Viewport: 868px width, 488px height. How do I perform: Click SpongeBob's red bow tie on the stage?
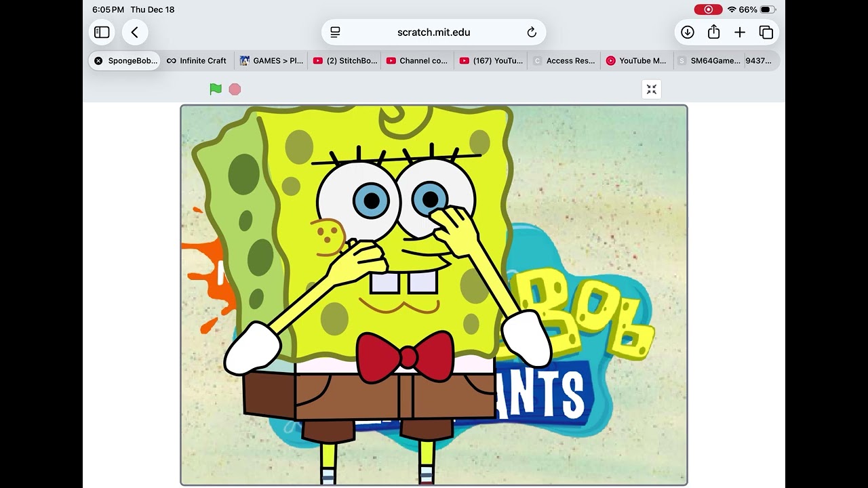click(x=406, y=357)
